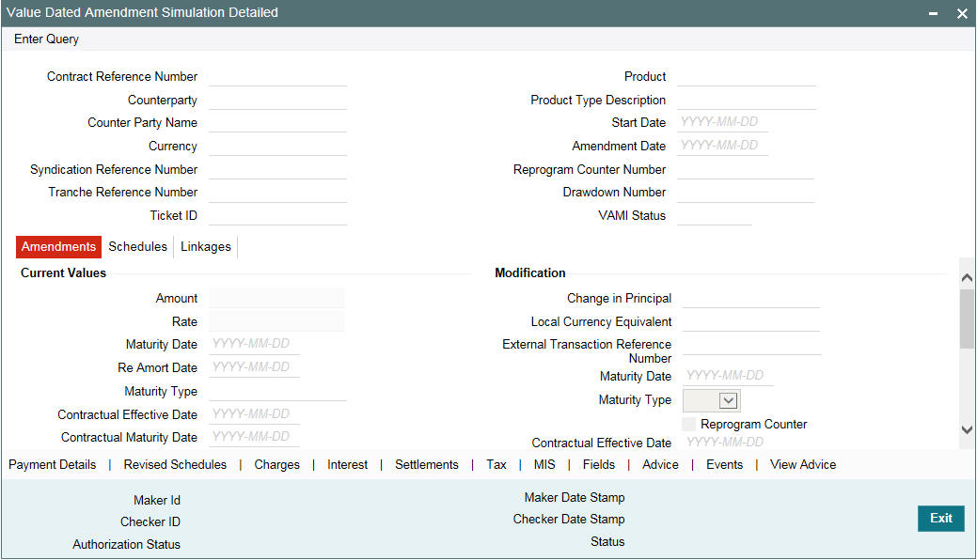Open the Amendments tab
The image size is (977, 560).
pyautogui.click(x=58, y=247)
